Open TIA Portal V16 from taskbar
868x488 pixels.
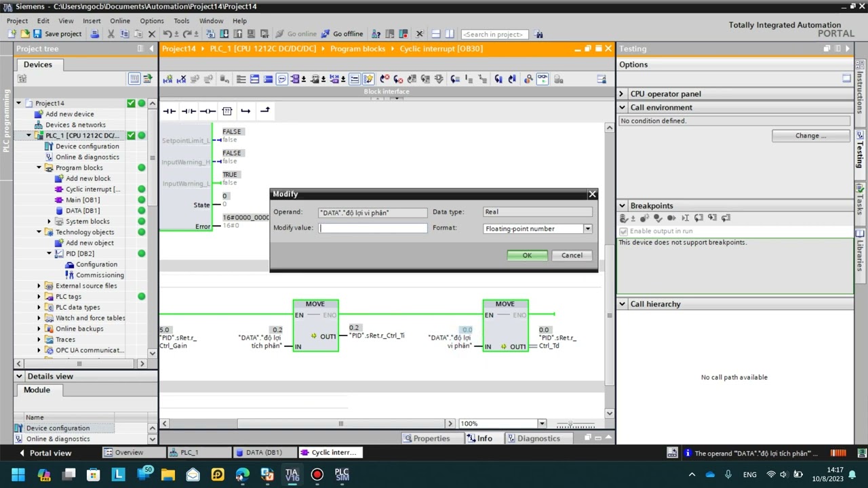click(x=292, y=474)
